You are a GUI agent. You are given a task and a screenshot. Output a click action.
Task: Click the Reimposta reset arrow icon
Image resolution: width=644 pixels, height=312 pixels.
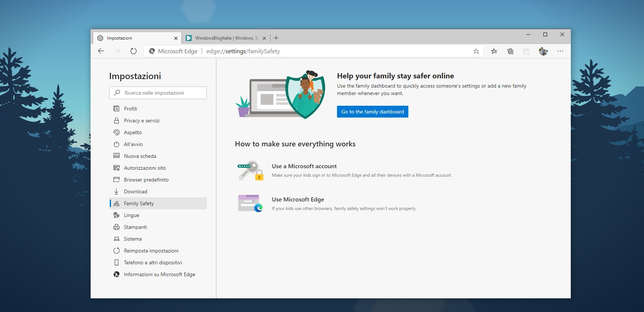pos(117,251)
